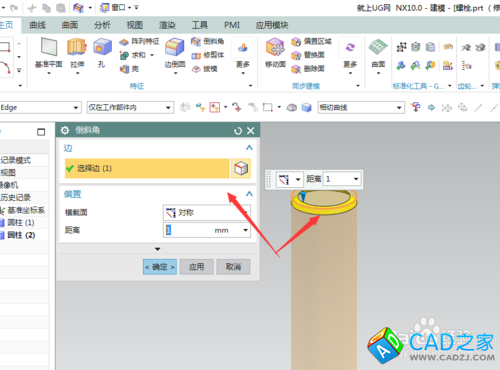Viewport: 500px width, 370px height.
Task: Click the 取消 button
Action: [x=233, y=267]
